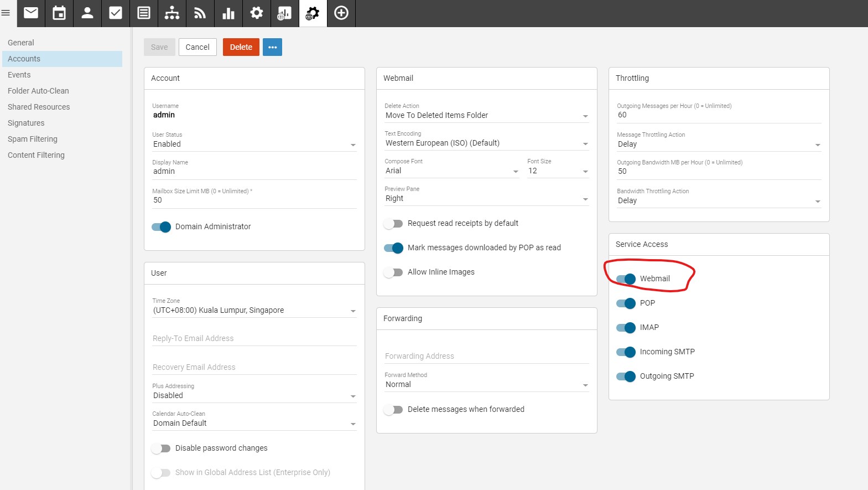Open the Notes list icon
The image size is (868, 490).
coord(144,13)
